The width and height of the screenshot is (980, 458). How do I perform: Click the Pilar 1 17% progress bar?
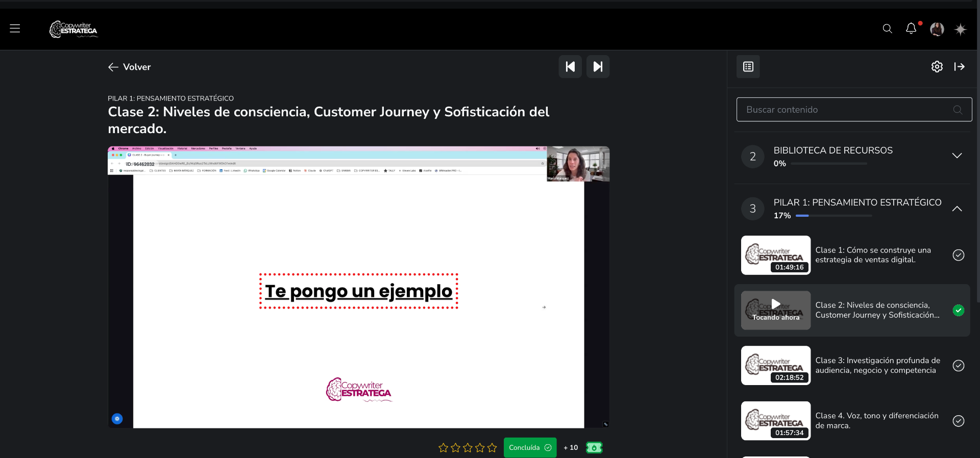coord(834,216)
